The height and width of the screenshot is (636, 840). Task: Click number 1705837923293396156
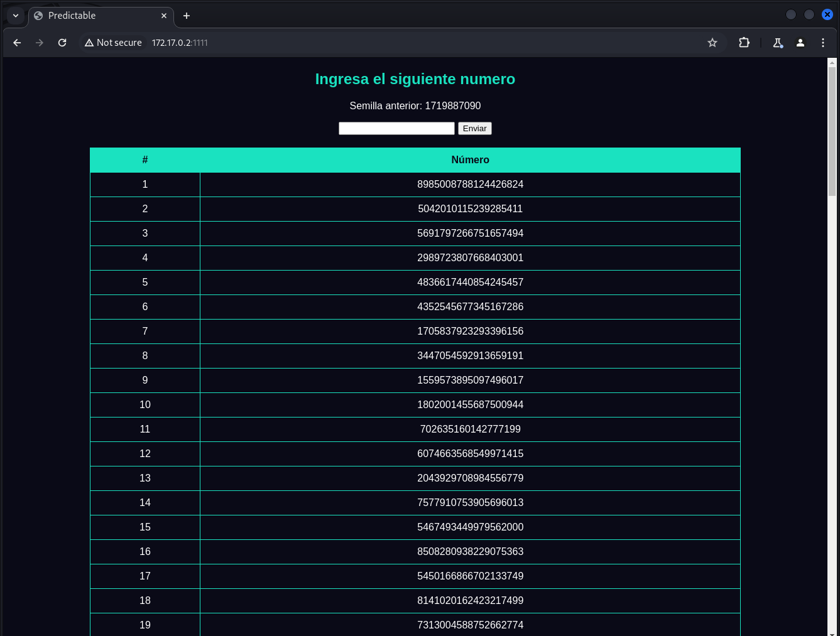(x=470, y=331)
